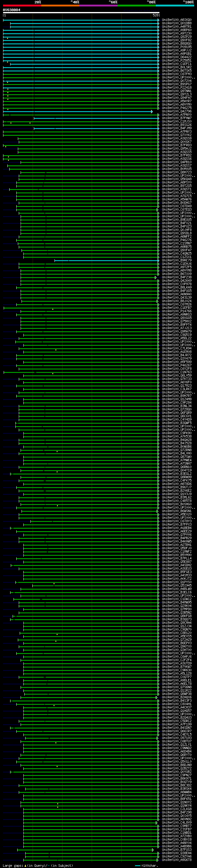Image resolution: width=197 pixels, height=868 pixels.
Task: Click the red ~20% identity legend segment
Action: pos(22,6)
